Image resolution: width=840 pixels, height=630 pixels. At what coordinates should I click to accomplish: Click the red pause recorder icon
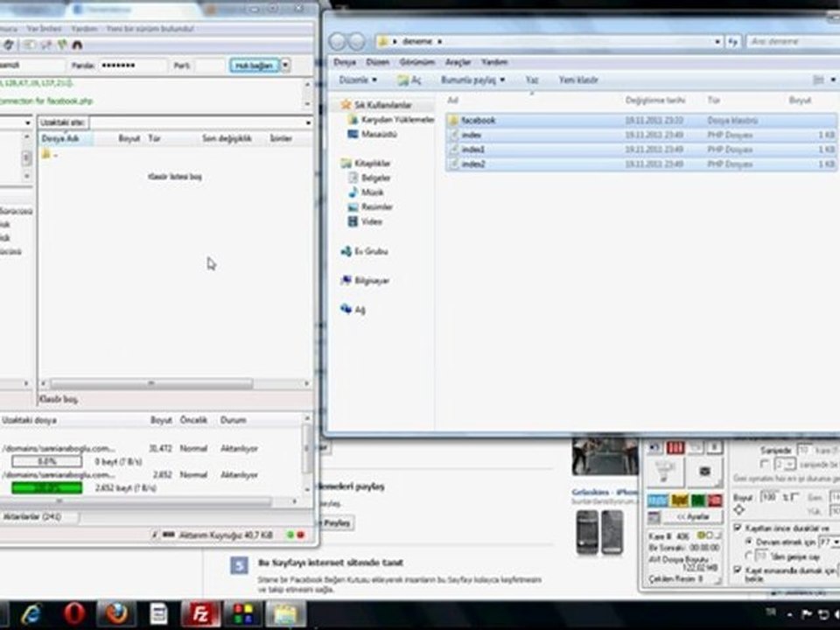[x=675, y=447]
